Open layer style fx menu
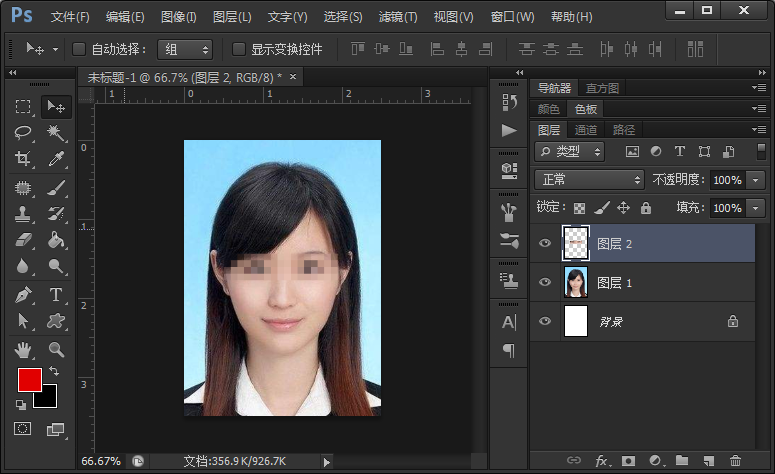775x474 pixels. pyautogui.click(x=602, y=461)
